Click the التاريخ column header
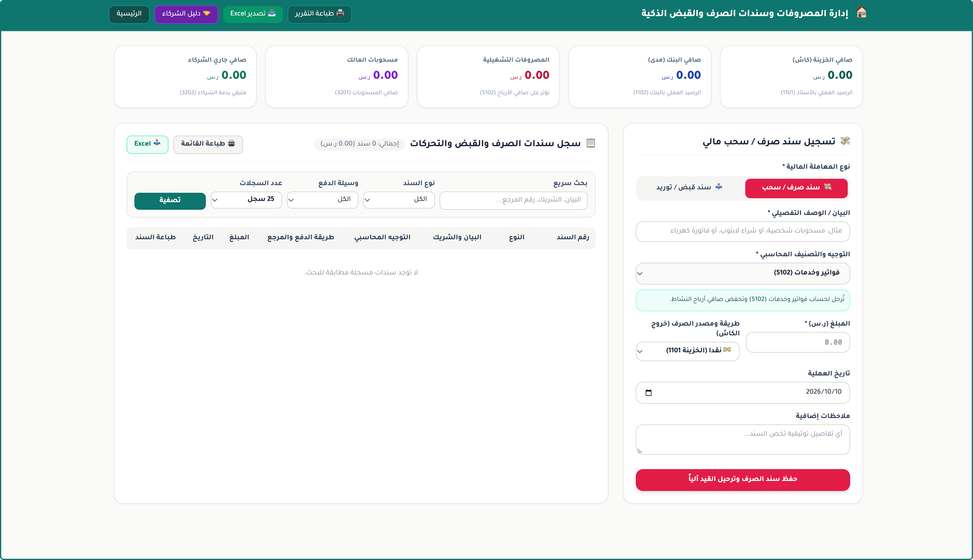 click(x=203, y=237)
